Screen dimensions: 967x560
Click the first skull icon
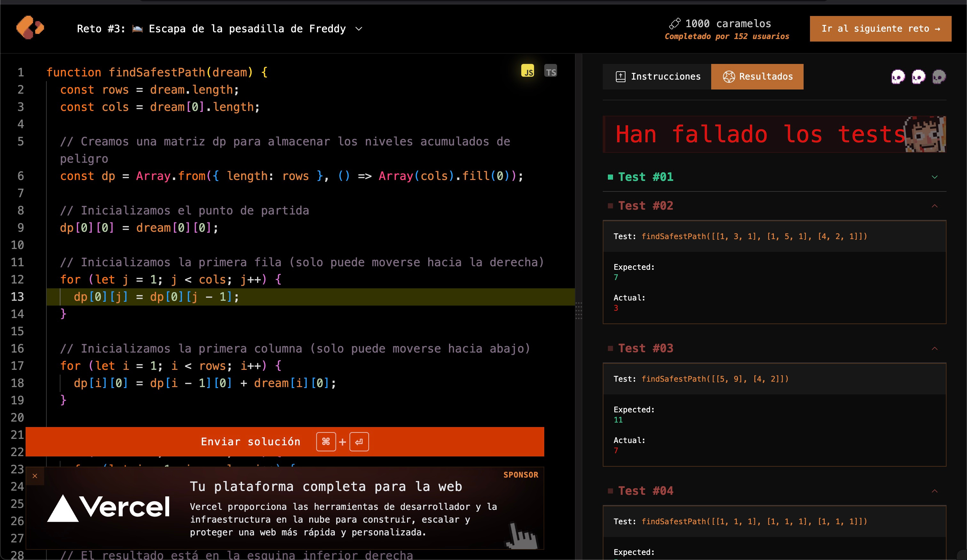pyautogui.click(x=898, y=77)
